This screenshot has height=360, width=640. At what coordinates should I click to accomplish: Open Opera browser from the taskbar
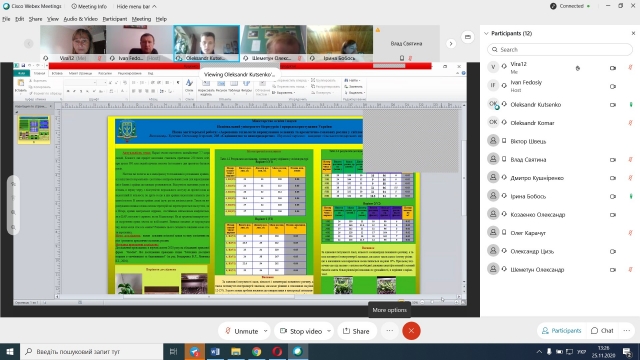277,351
